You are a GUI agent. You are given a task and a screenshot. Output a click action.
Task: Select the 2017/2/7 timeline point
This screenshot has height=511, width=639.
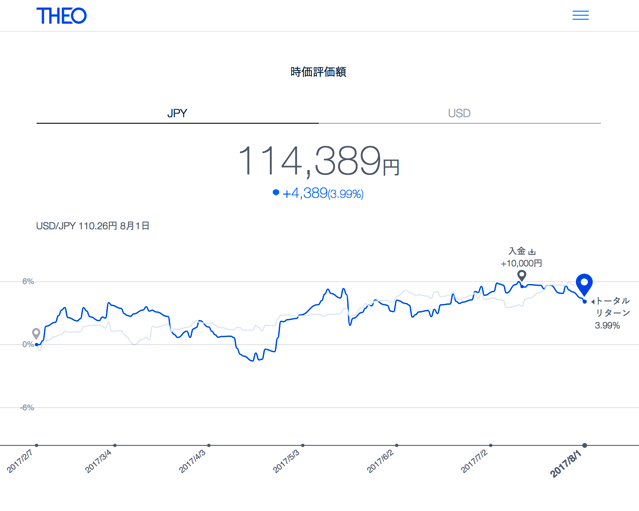point(36,445)
